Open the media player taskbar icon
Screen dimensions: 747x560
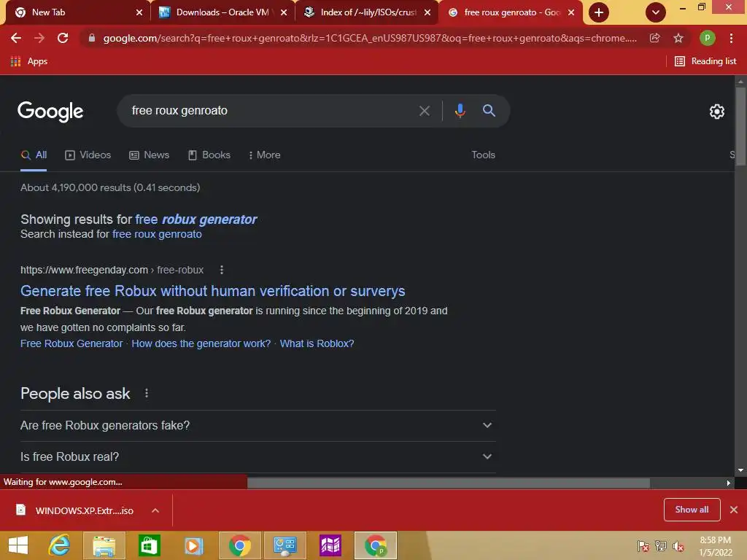coord(194,545)
